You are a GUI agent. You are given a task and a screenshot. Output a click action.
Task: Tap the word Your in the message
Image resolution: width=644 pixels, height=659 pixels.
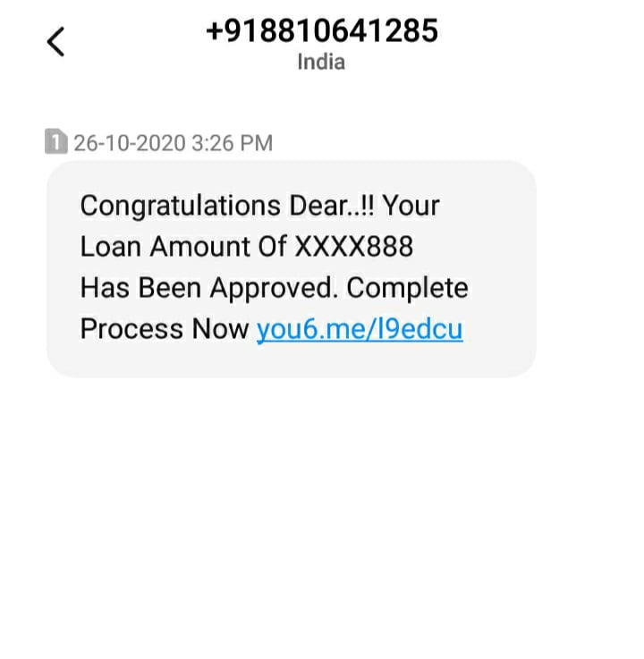(411, 206)
